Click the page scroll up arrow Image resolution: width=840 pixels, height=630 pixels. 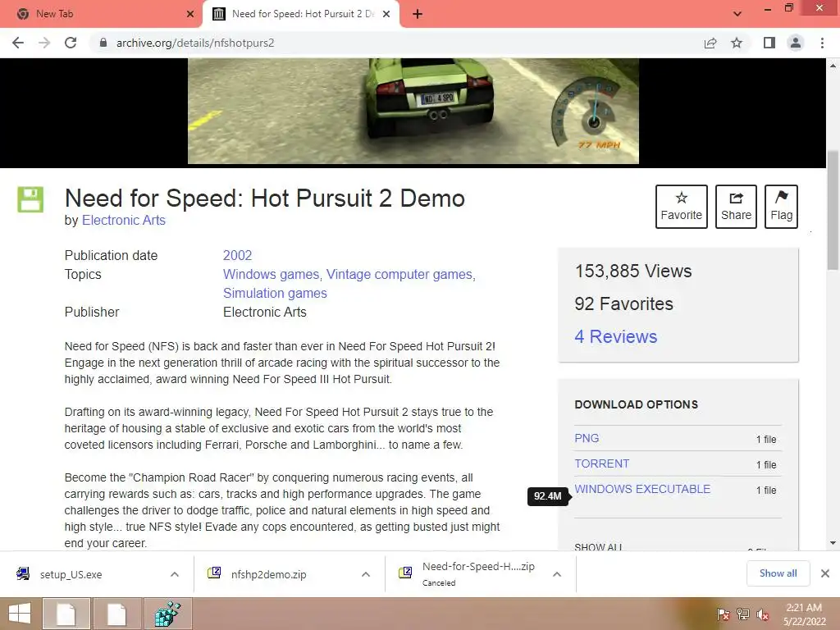[833, 66]
